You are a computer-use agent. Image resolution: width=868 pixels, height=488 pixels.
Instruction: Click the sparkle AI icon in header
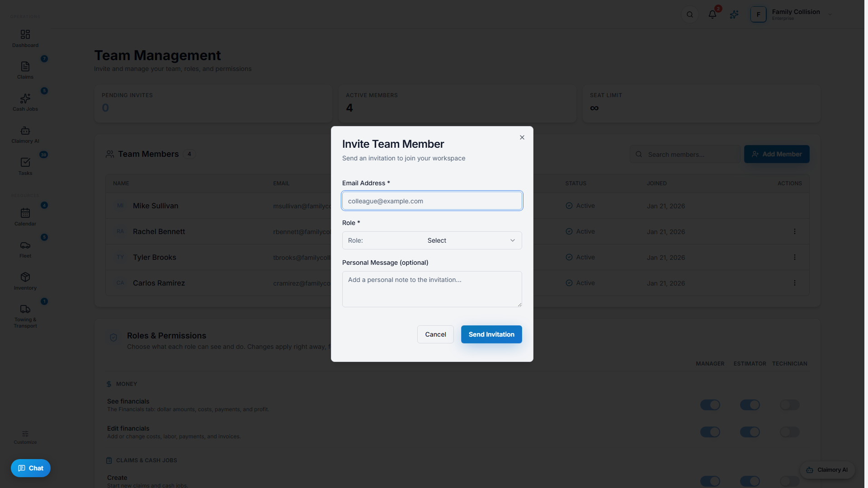pyautogui.click(x=734, y=14)
